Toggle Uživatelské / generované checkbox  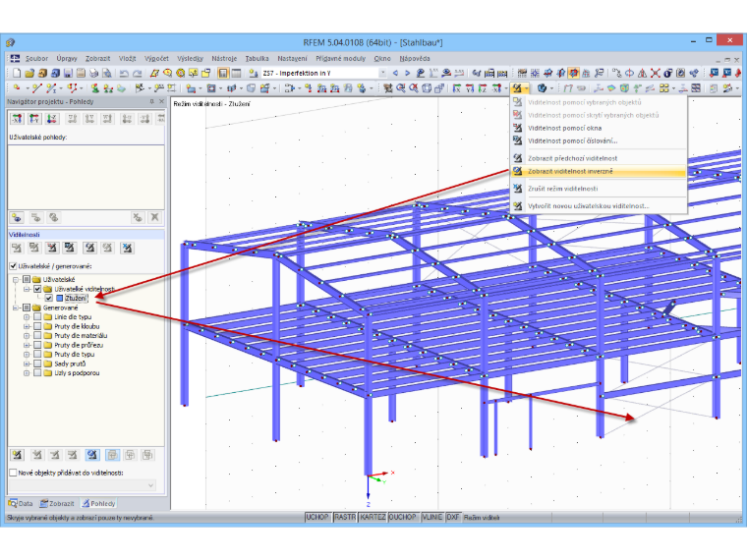tap(14, 266)
